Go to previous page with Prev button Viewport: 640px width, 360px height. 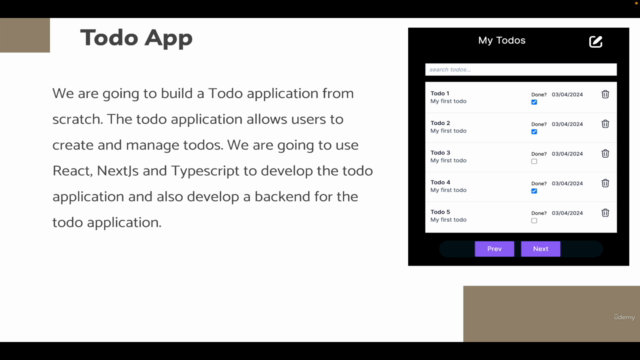coord(494,249)
